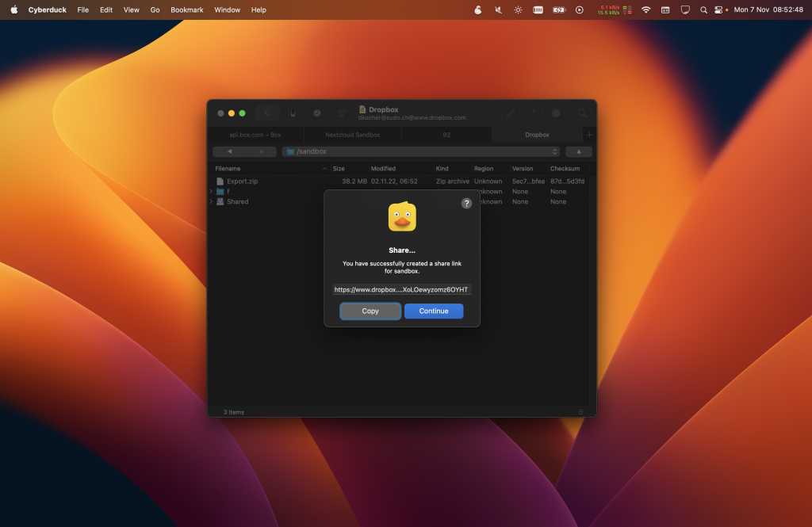
Task: Click the play circle menu bar icon
Action: (580, 10)
